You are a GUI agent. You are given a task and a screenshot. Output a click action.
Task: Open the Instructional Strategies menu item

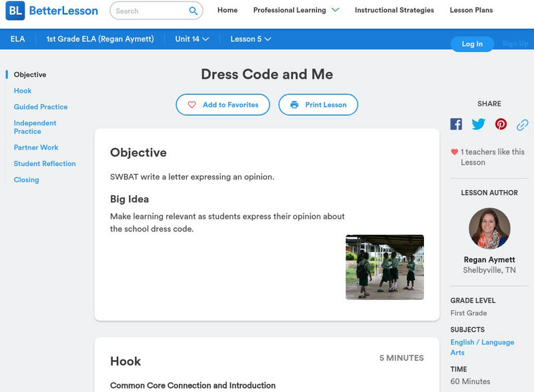394,11
